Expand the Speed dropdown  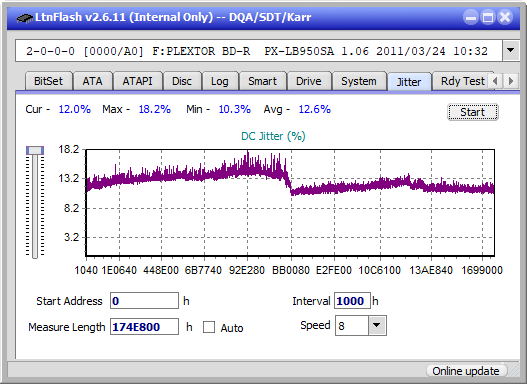pyautogui.click(x=377, y=325)
